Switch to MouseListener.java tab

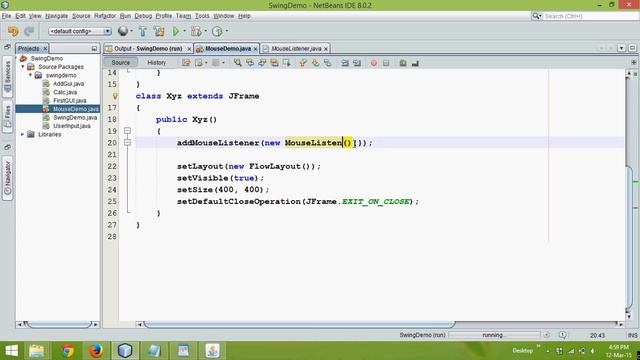coord(296,49)
